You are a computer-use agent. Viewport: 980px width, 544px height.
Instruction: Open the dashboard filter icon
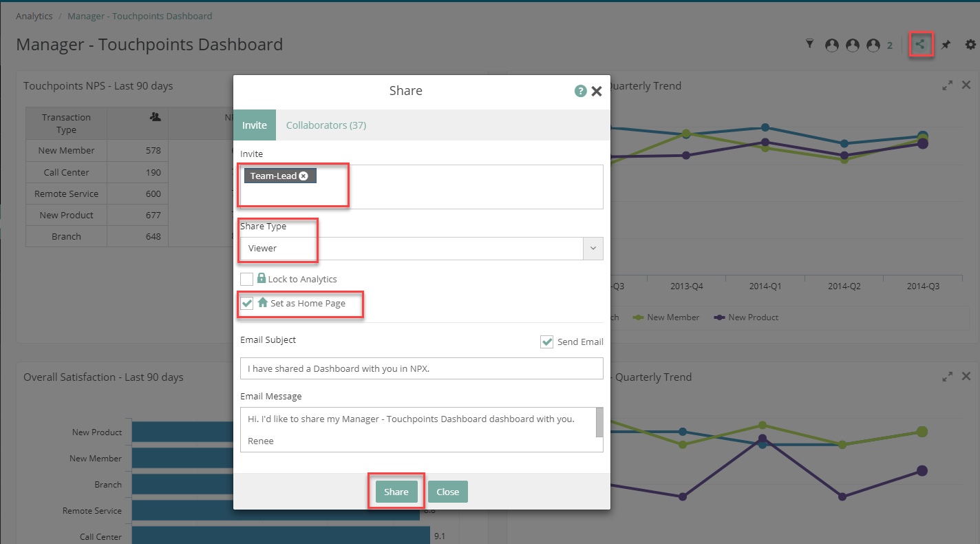pos(809,45)
